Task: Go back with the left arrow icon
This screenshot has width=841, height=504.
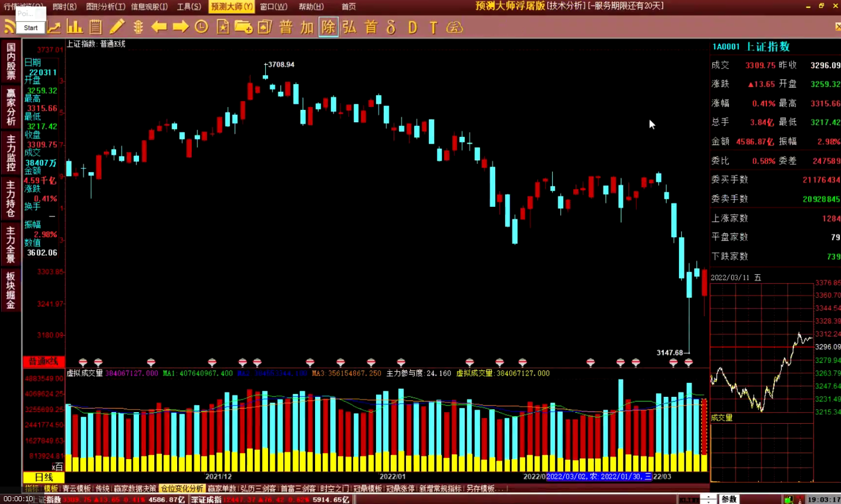Action: pyautogui.click(x=159, y=27)
